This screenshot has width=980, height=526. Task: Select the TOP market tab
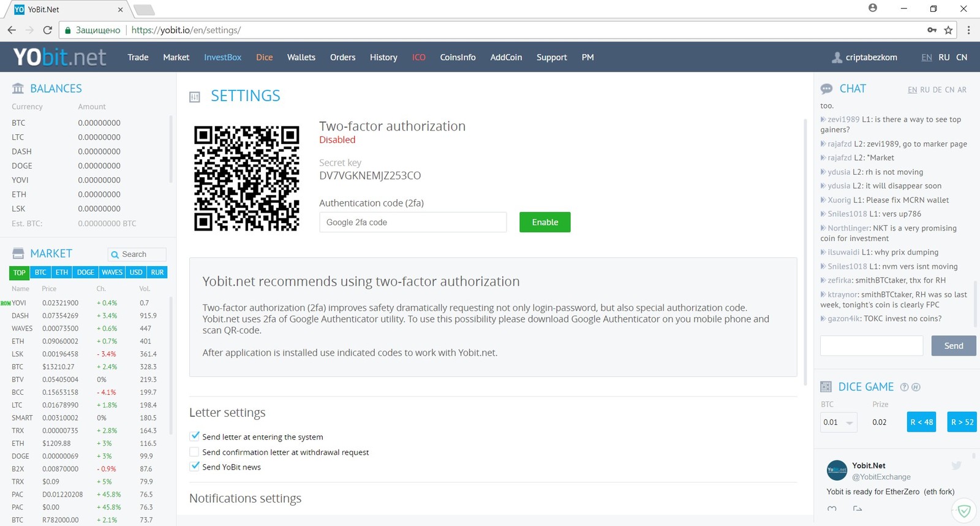[x=20, y=273]
